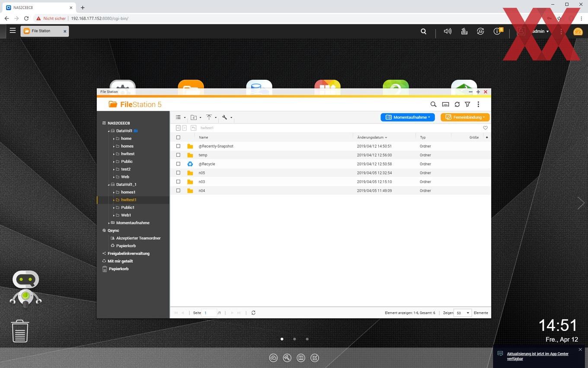588x368 pixels.
Task: Open background tasks icon in top bar
Action: (x=464, y=31)
